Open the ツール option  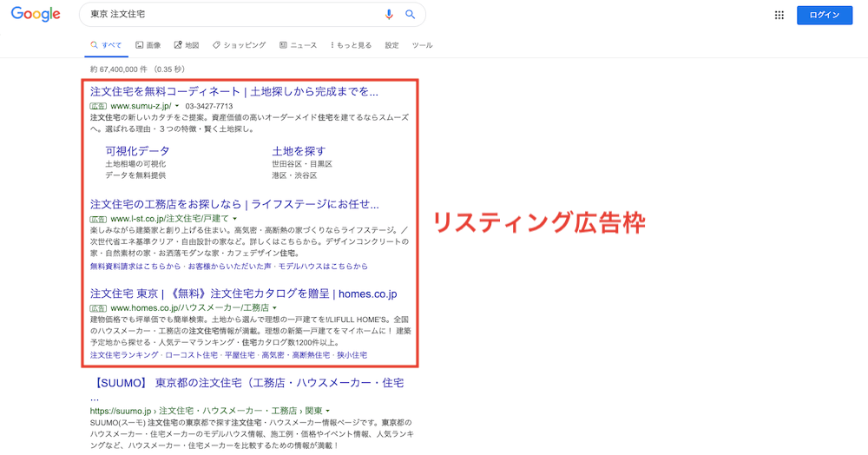coord(423,45)
